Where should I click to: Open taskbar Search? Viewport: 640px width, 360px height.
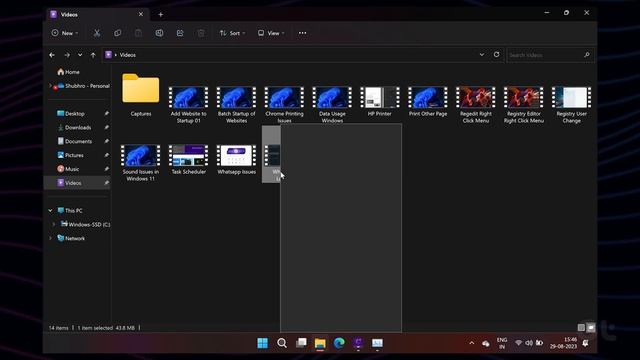pyautogui.click(x=282, y=343)
